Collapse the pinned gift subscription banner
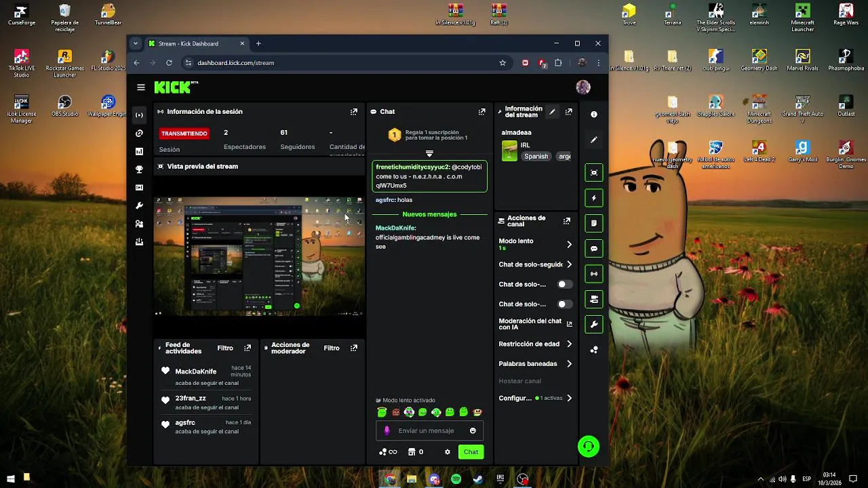The width and height of the screenshot is (868, 488). (429, 154)
